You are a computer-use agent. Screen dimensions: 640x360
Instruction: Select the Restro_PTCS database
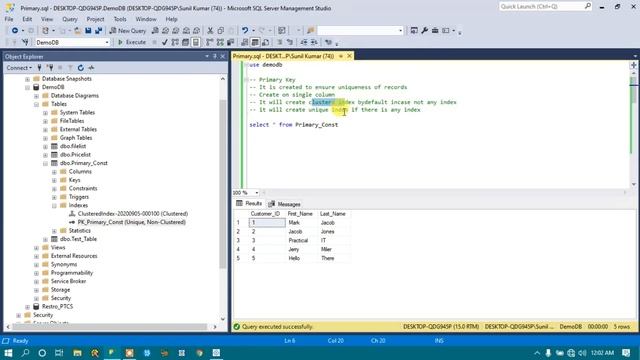(57, 307)
